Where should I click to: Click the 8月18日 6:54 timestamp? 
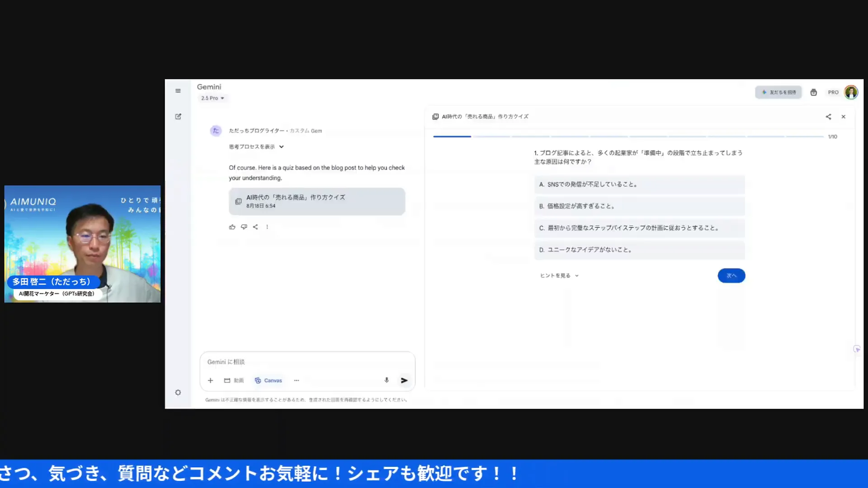click(261, 206)
